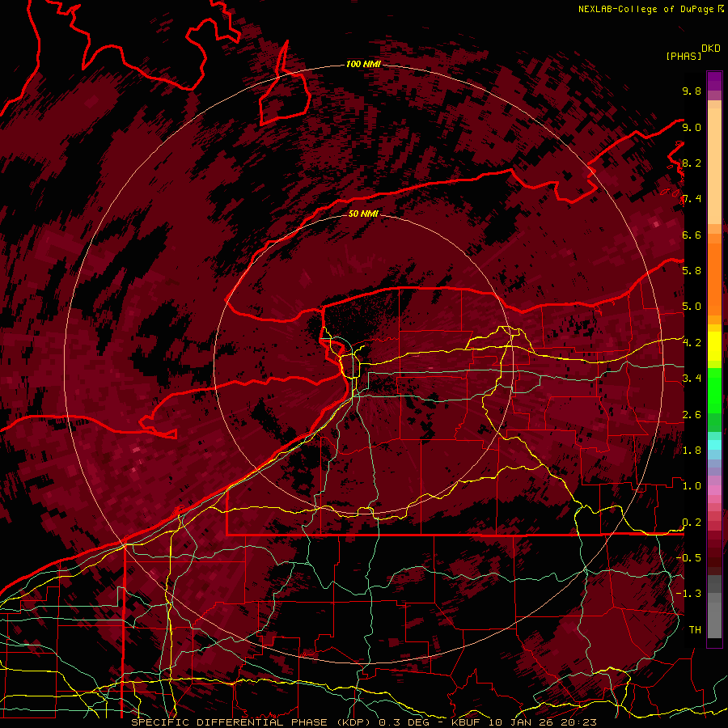Click the 5.8 value on scale

(x=692, y=270)
